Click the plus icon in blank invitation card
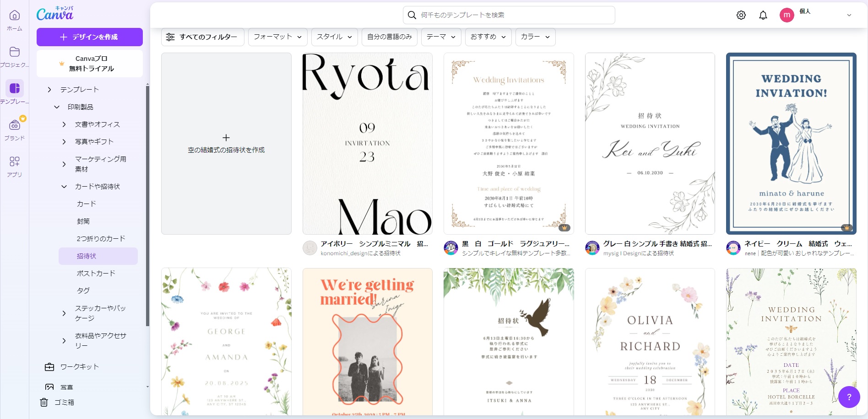Screen dimensions: 868x419 (x=226, y=138)
